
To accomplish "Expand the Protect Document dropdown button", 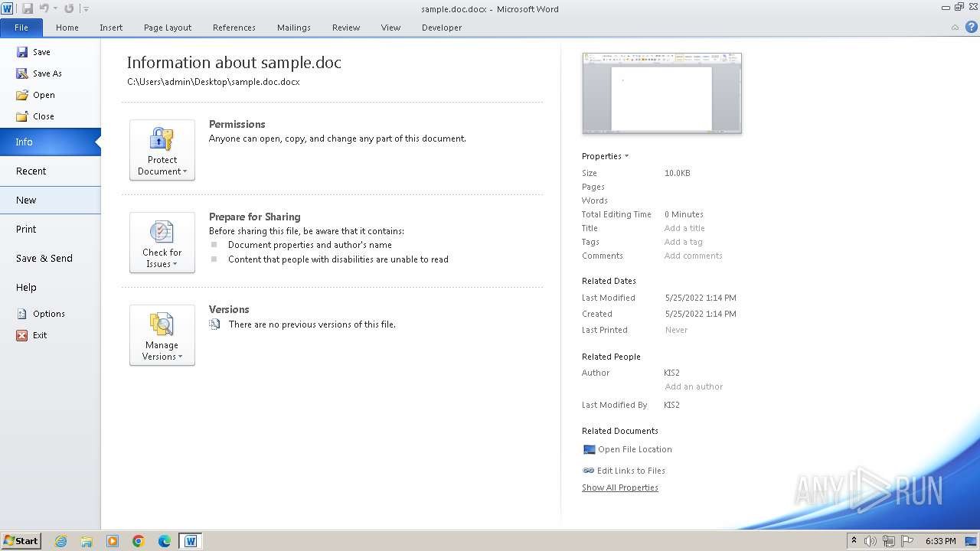I will (162, 150).
